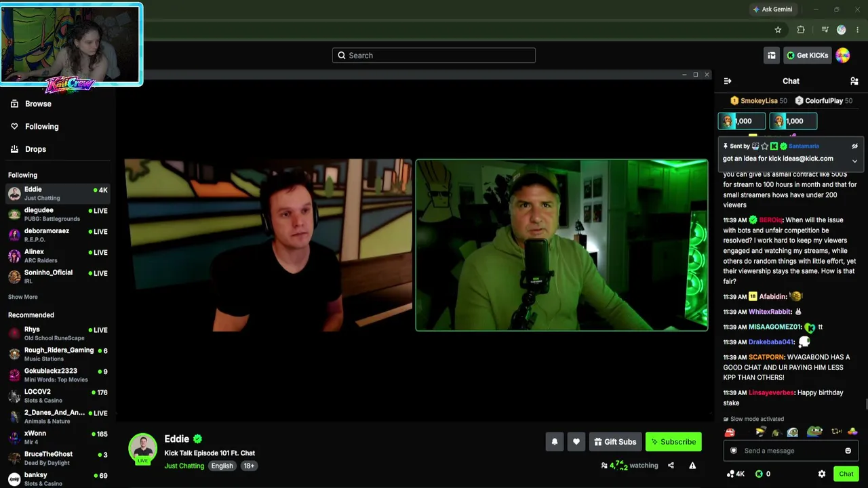Open the second 1,000 gift badge
The height and width of the screenshot is (488, 868).
793,121
